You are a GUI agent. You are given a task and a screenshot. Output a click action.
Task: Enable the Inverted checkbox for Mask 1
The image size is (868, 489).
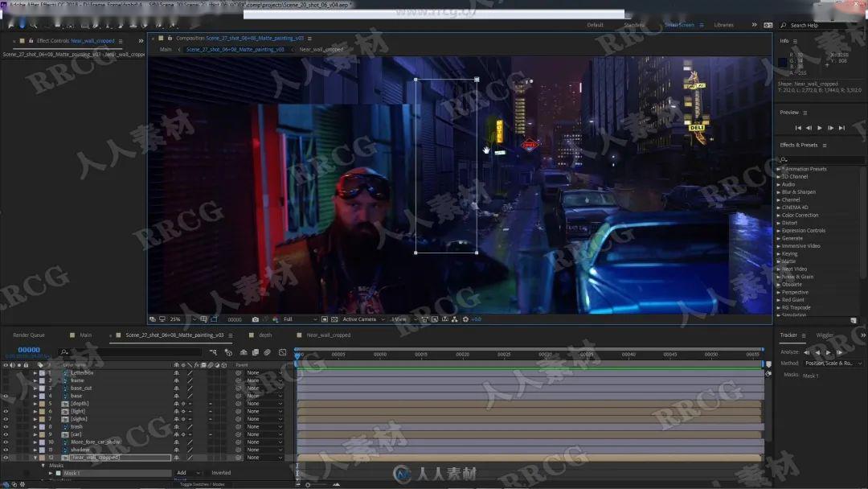[x=207, y=473]
